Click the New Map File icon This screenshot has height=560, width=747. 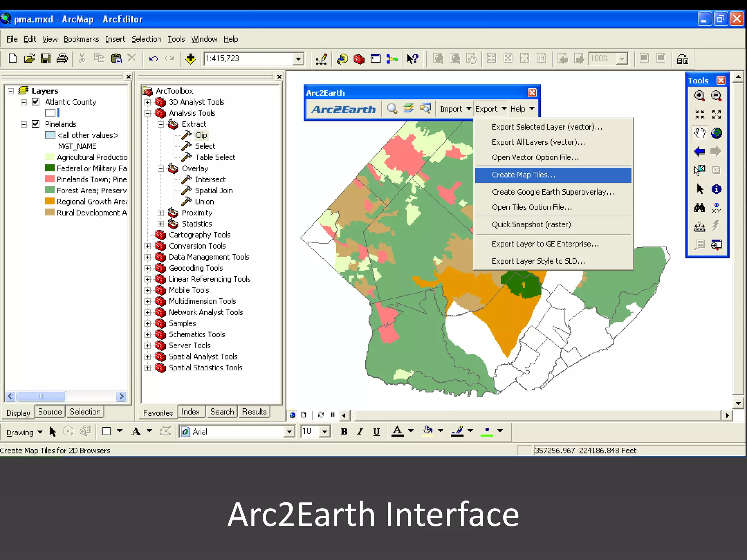(x=13, y=58)
